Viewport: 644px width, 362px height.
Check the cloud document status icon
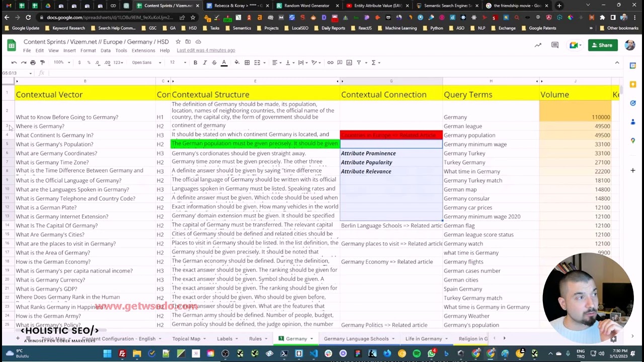198,42
